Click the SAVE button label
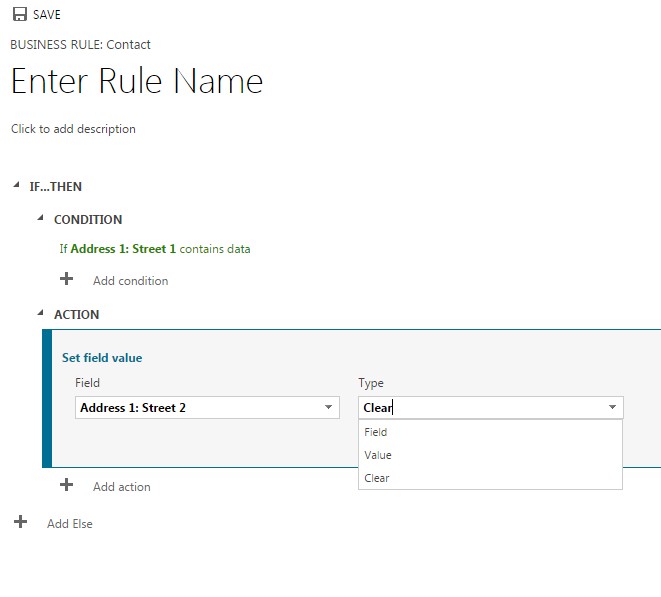The image size is (661, 597). [47, 15]
